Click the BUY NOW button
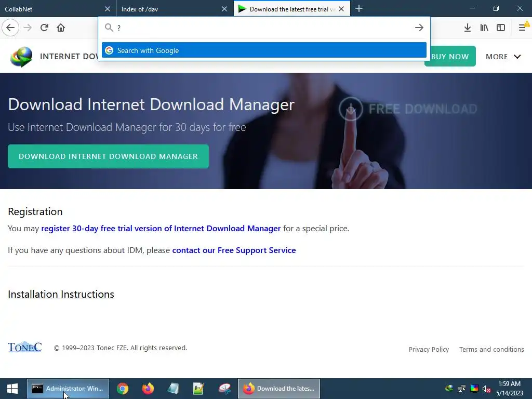The width and height of the screenshot is (532, 399). (x=450, y=56)
